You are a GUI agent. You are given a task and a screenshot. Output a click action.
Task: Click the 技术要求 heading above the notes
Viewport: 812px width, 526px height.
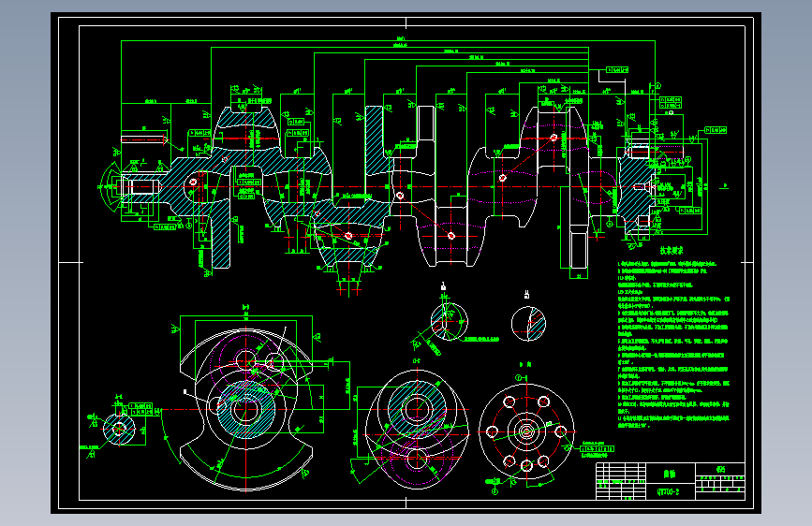point(672,251)
